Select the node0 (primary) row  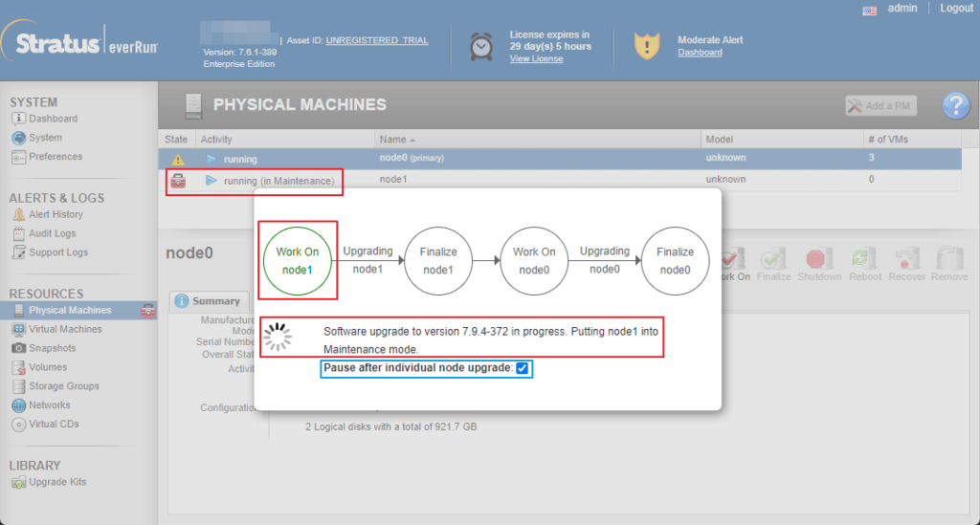pyautogui.click(x=559, y=159)
